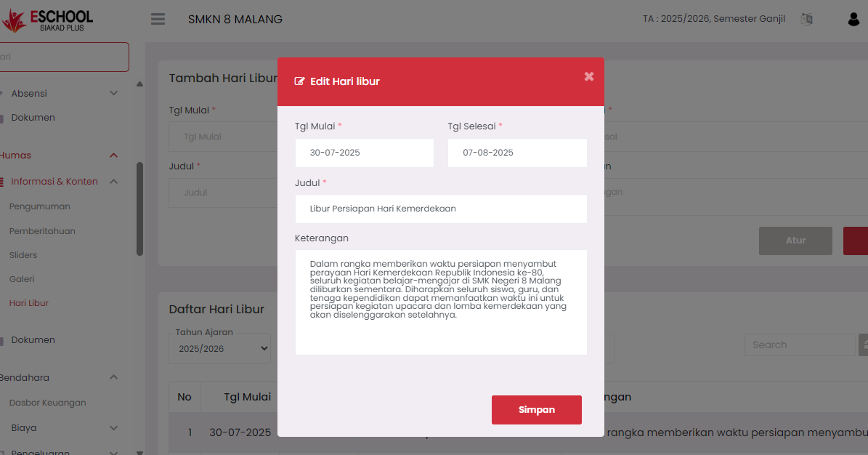The image size is (868, 455).
Task: Click the gray Atur button
Action: (x=795, y=241)
